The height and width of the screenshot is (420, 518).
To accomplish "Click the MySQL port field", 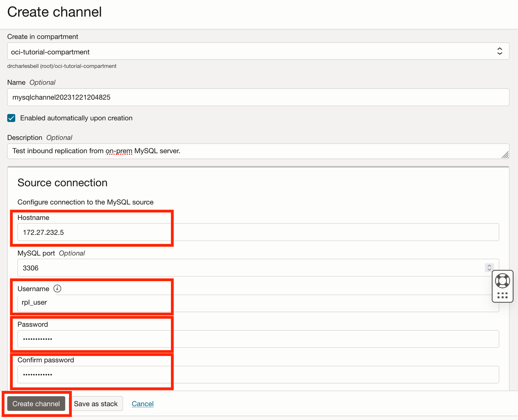I will tap(258, 268).
